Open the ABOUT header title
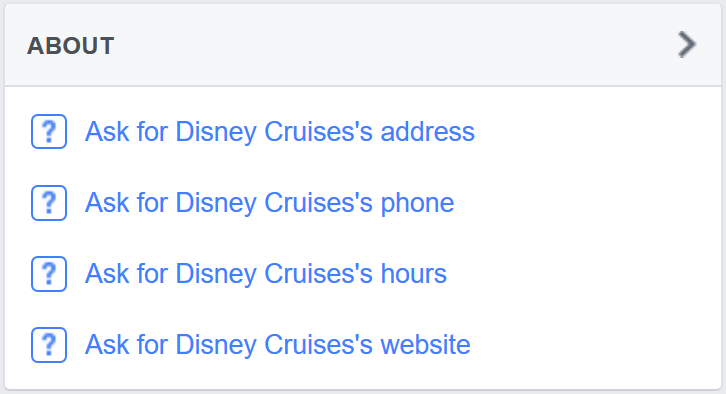726x394 pixels. coord(70,46)
